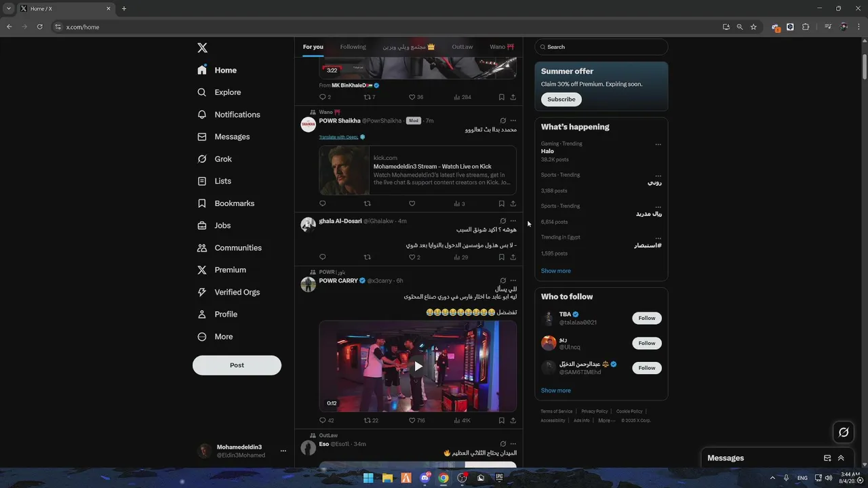Repost the POWR Shaikha post
The height and width of the screenshot is (488, 868).
click(x=368, y=203)
